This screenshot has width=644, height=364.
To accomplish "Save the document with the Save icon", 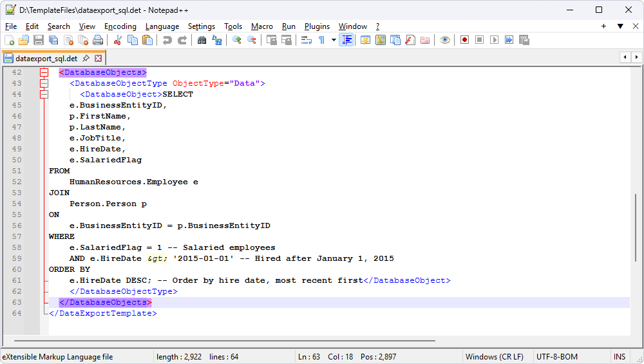I will click(x=39, y=40).
